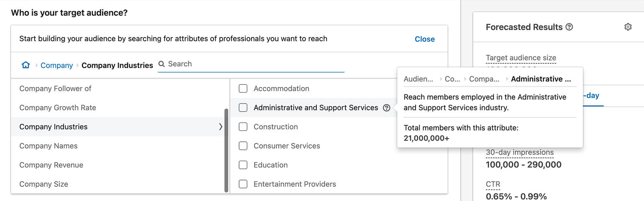
Task: Click 'Compa...' breadcrumb in tooltip
Action: [484, 79]
